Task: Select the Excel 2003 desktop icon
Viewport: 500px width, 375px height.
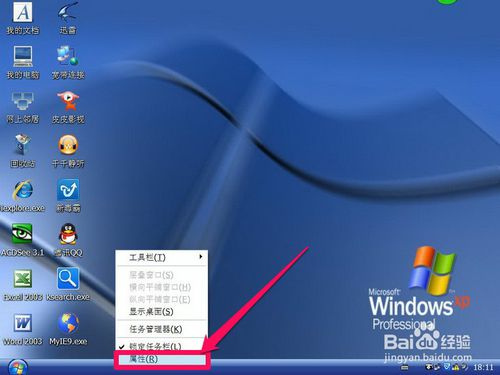Action: coord(23,284)
